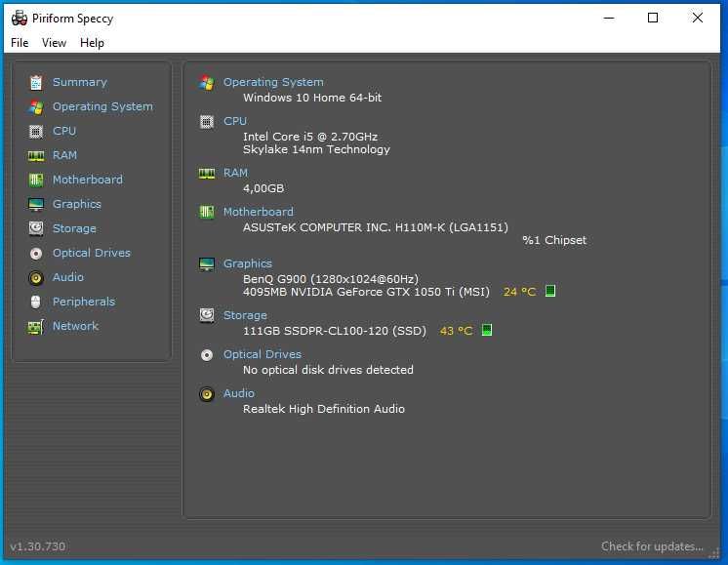Click the 4,00GB RAM value

[263, 188]
